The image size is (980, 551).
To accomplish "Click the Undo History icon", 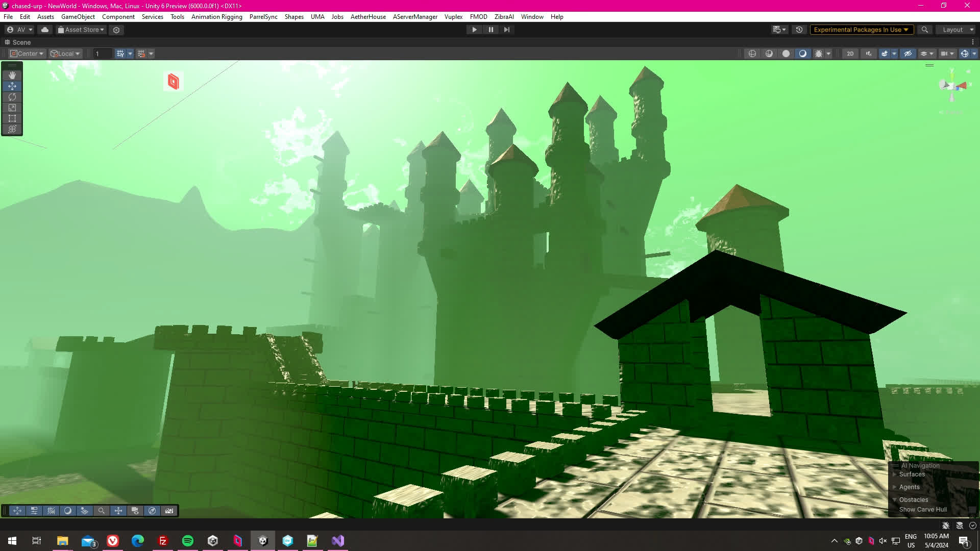I will click(x=799, y=30).
